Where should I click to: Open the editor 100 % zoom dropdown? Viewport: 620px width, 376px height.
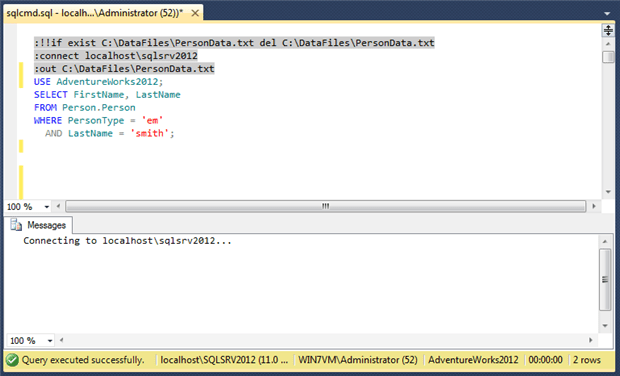(47, 207)
